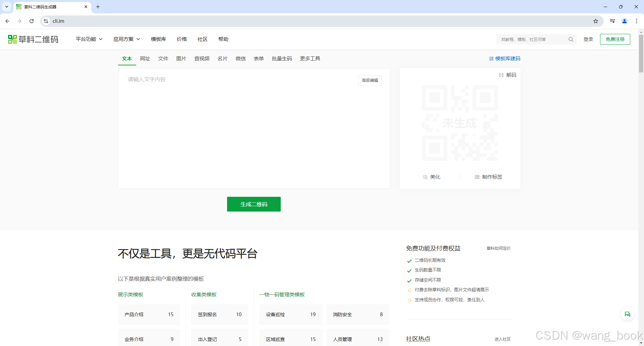This screenshot has width=644, height=346.
Task: Go back to previous page
Action: pos(7,21)
